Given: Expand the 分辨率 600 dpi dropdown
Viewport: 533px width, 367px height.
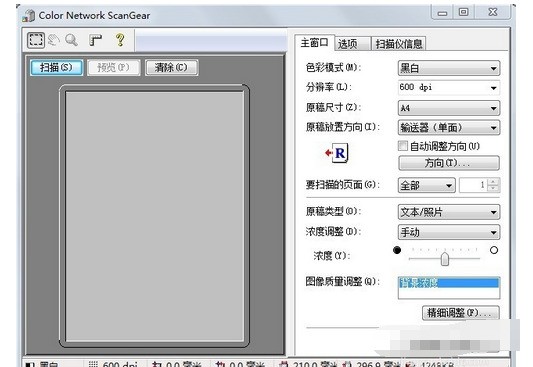Looking at the screenshot, I should pos(449,88).
